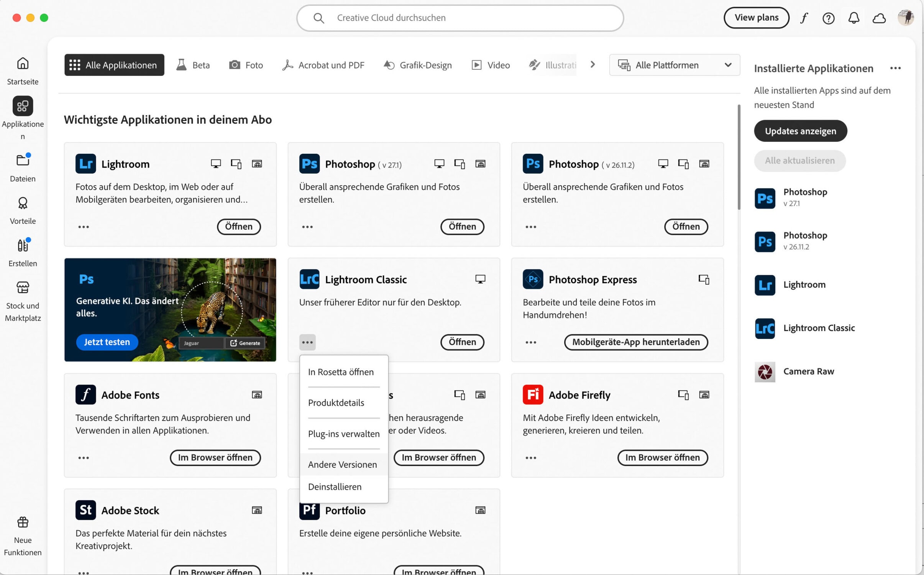Click the cloud sync status icon
This screenshot has width=924, height=575.
click(879, 18)
